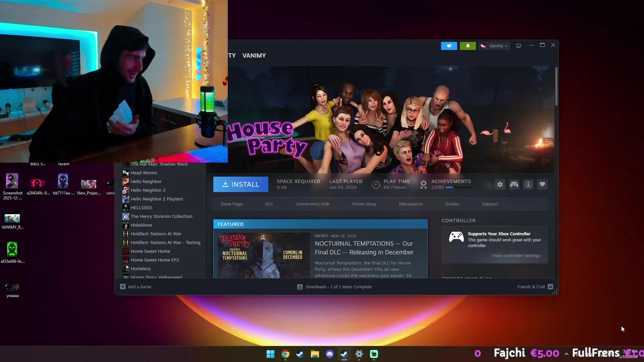
Task: Open the Store Page tab
Action: point(231,204)
